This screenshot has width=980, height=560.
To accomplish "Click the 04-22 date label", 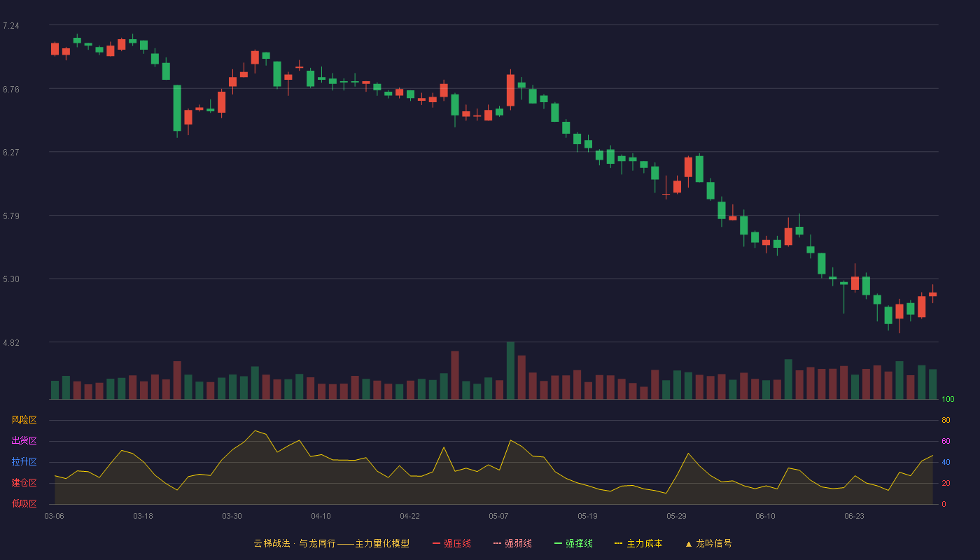I will 409,516.
